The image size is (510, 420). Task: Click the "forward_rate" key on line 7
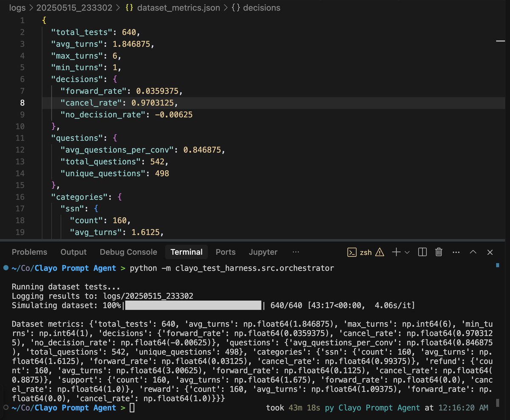click(x=93, y=91)
